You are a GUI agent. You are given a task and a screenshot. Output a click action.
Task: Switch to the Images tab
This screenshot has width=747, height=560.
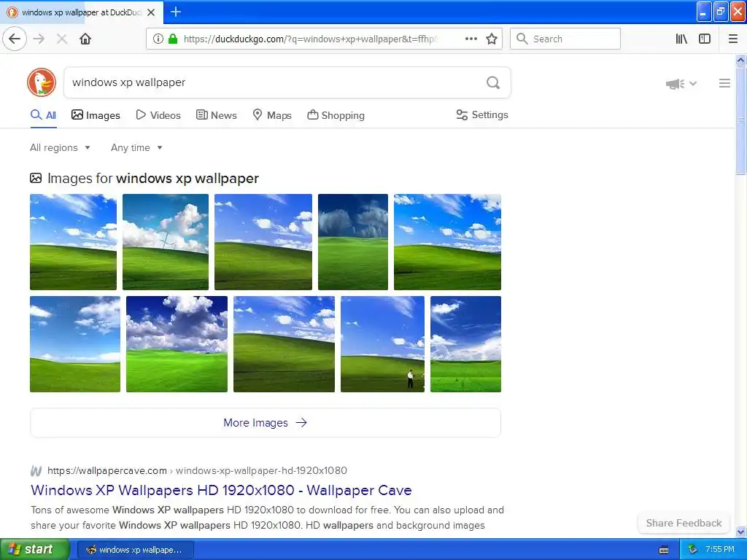[96, 115]
